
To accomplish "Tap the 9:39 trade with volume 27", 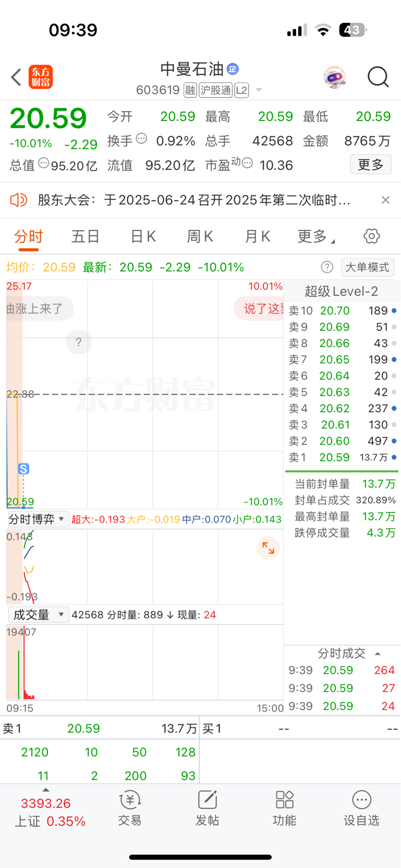I will tap(342, 688).
